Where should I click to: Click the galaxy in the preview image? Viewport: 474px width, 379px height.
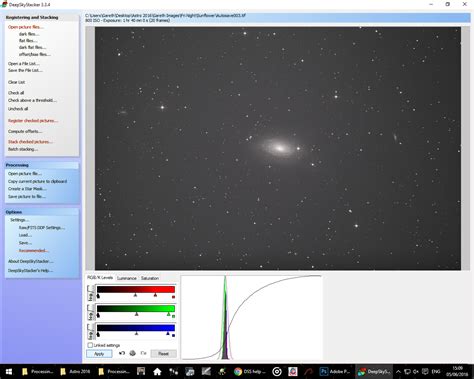click(x=279, y=148)
